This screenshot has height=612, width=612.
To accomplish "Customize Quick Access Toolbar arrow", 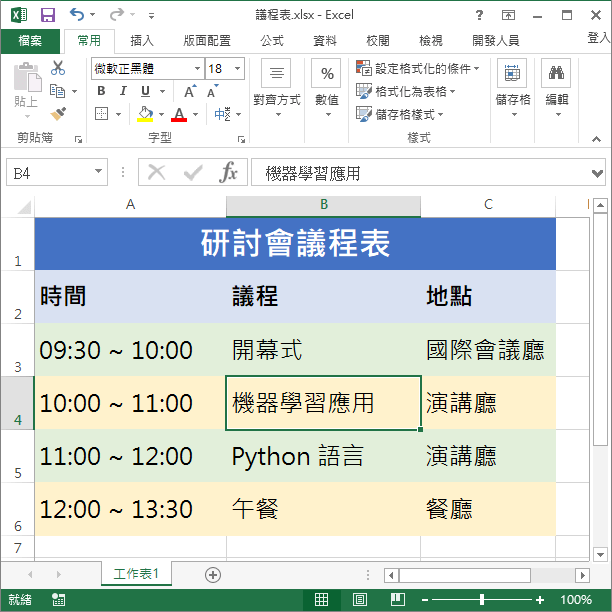I will [151, 16].
